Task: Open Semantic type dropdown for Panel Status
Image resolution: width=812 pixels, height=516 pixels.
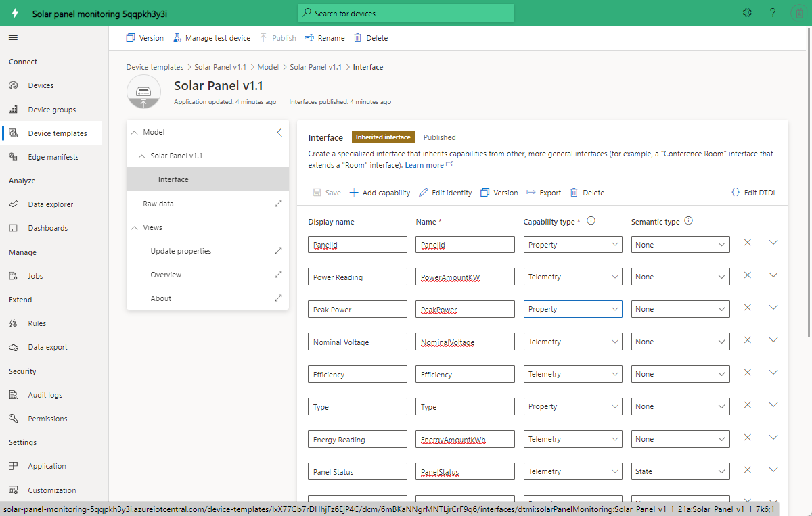Action: pyautogui.click(x=680, y=471)
